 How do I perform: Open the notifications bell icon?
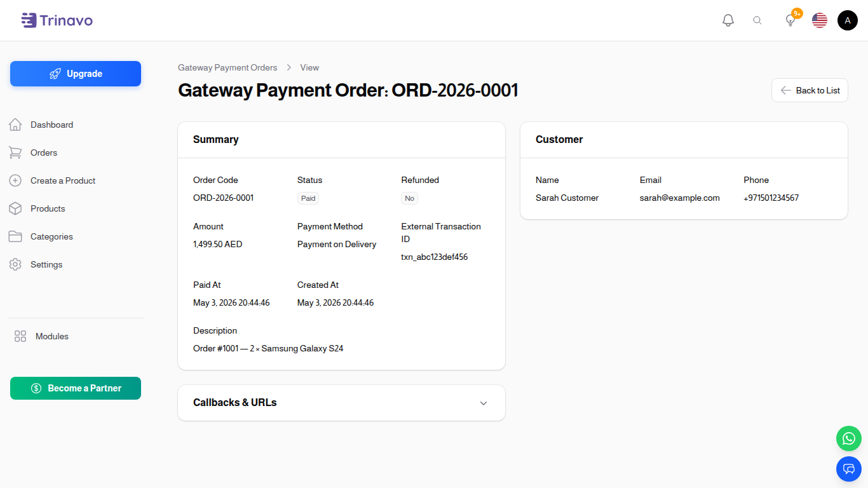[728, 20]
